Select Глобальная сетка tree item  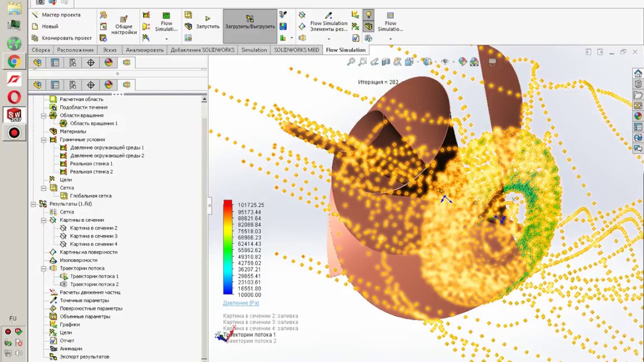[91, 196]
